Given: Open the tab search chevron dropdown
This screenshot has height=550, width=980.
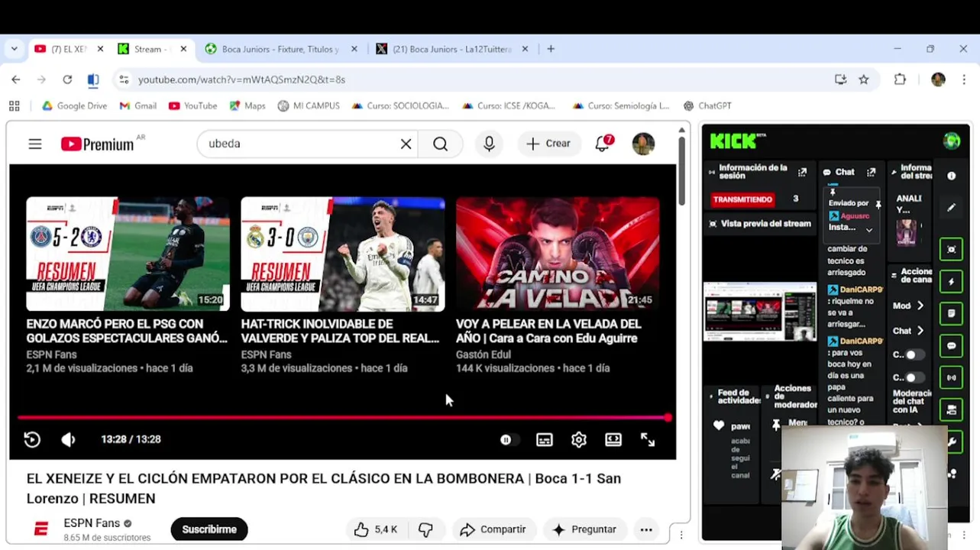Looking at the screenshot, I should 14,49.
